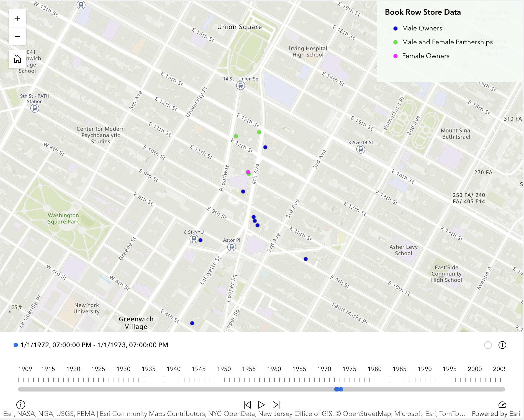Select blue store point beside 8 St-NYU

tap(201, 240)
